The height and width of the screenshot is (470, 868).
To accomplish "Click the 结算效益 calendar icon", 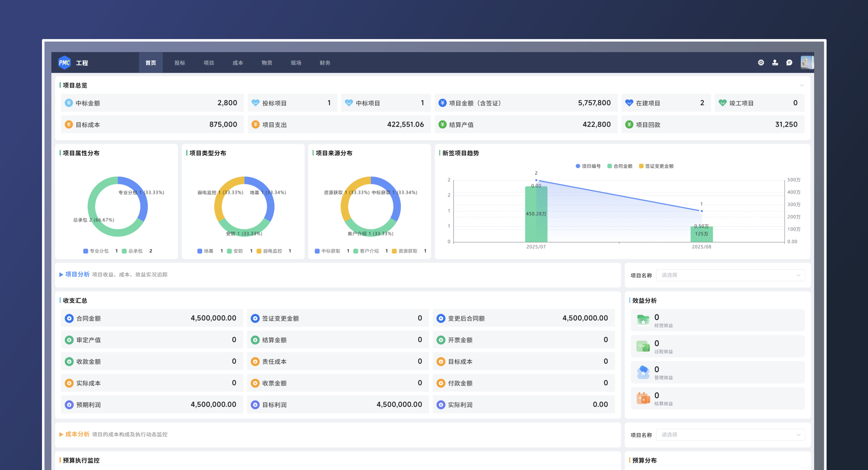I will click(x=643, y=398).
